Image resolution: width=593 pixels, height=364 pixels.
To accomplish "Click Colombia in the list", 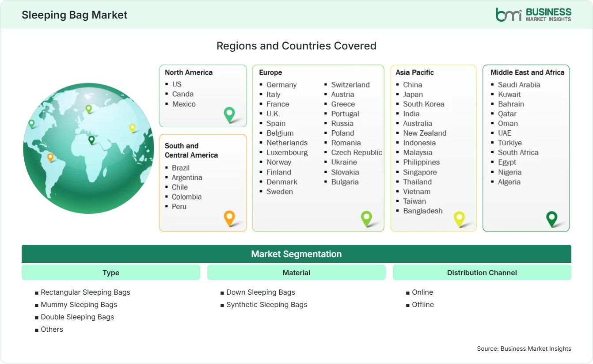I will tap(186, 197).
